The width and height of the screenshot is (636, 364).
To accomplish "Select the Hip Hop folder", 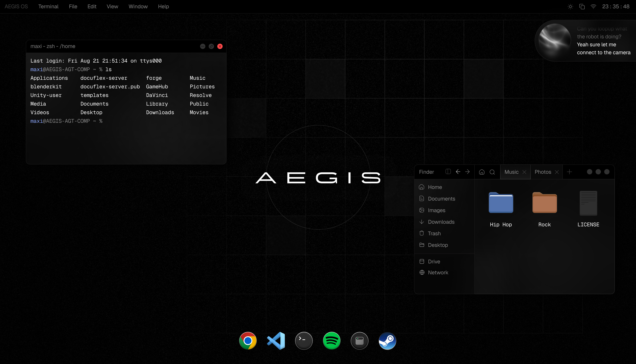I will click(501, 209).
